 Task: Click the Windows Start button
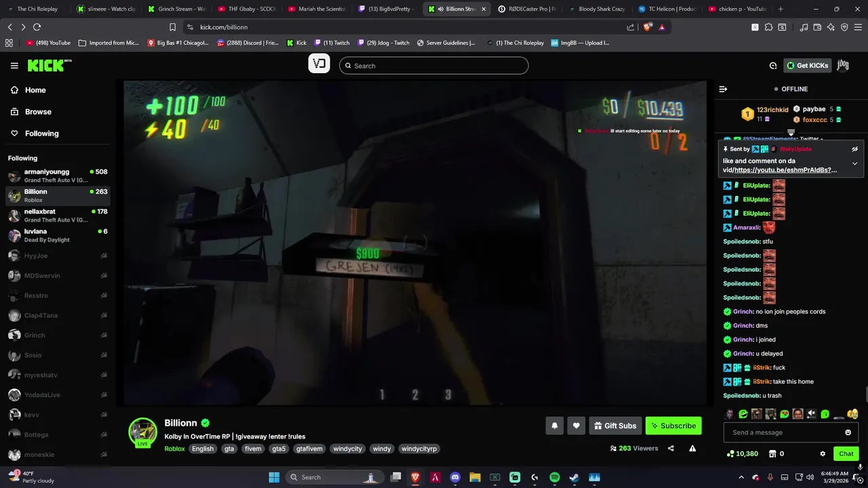pos(274,477)
